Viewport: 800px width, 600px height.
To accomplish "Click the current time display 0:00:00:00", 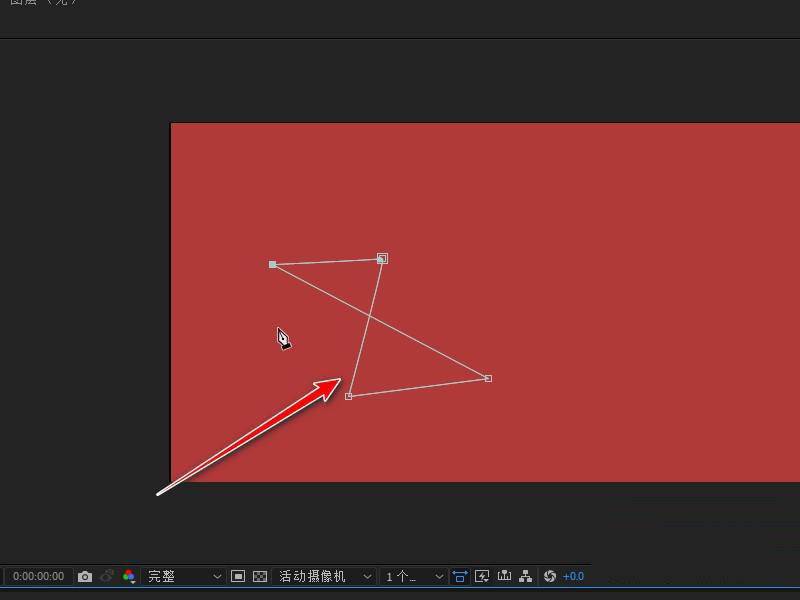I will coord(38,577).
